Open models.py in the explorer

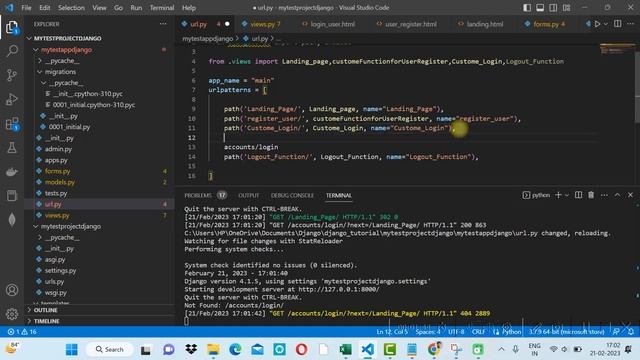point(60,182)
